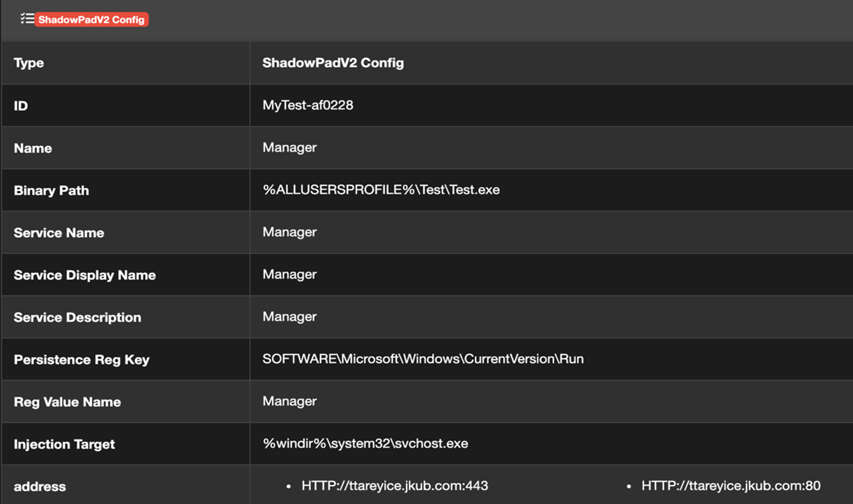
Task: Click the checklist icon beside the config badge
Action: 27,18
